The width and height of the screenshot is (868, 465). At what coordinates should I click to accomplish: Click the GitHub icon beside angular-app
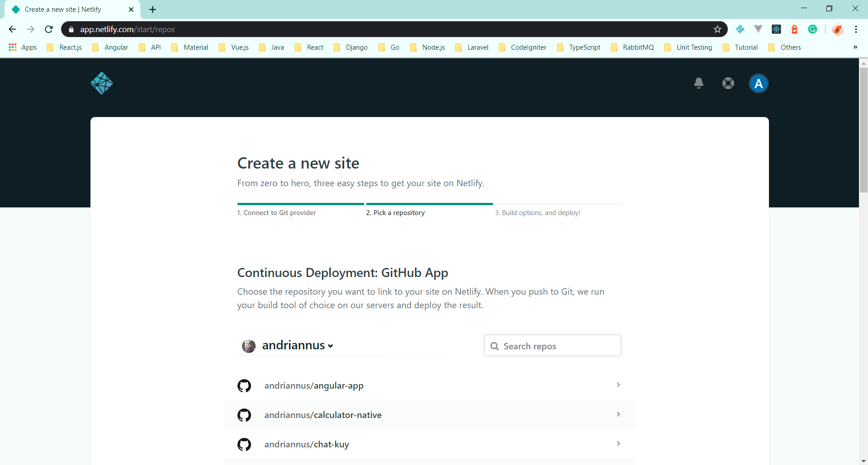click(x=244, y=385)
